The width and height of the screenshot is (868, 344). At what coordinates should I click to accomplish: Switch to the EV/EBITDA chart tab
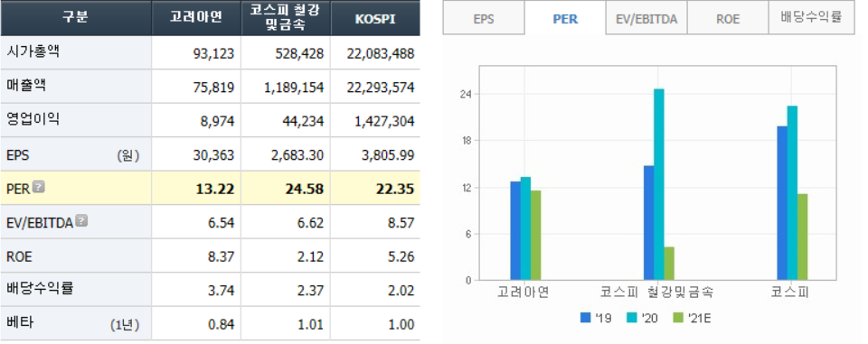[646, 18]
